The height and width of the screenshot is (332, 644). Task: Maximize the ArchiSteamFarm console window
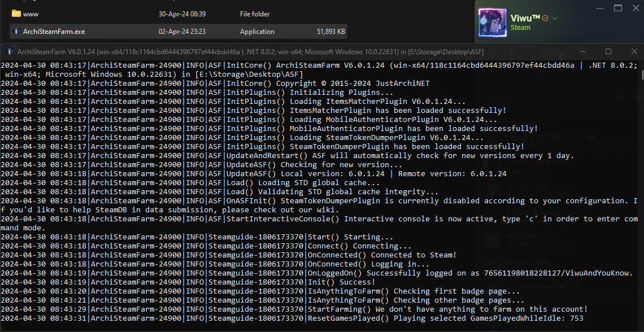click(608, 52)
